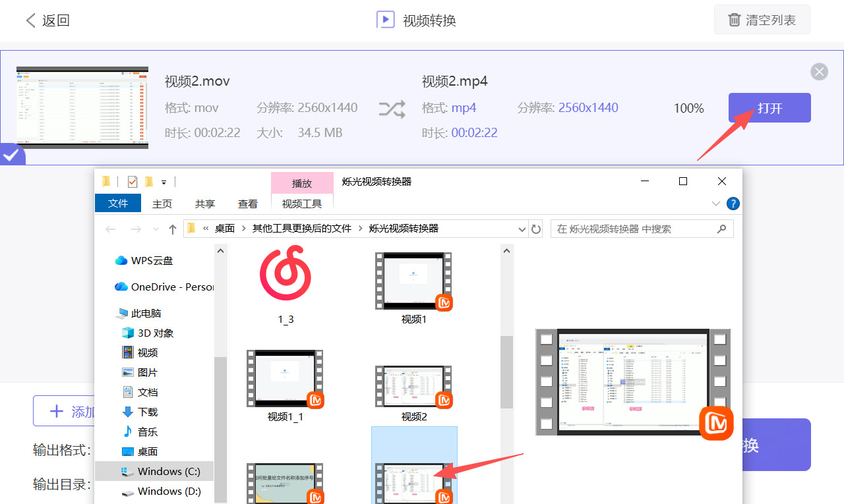The image size is (844, 504).
Task: Click the 烁光视频转换器 breadcrumb
Action: pos(404,229)
